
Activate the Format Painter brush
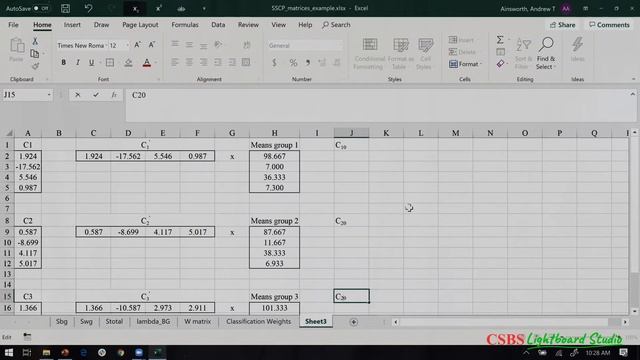coord(35,66)
